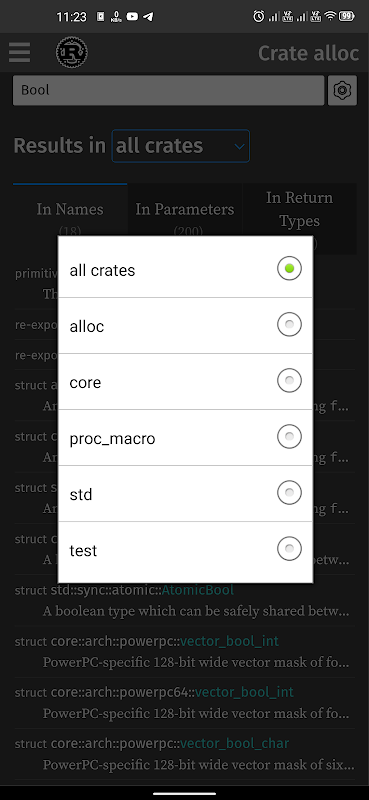Select the "all crates" radio option
The width and height of the screenshot is (369, 800).
click(185, 269)
